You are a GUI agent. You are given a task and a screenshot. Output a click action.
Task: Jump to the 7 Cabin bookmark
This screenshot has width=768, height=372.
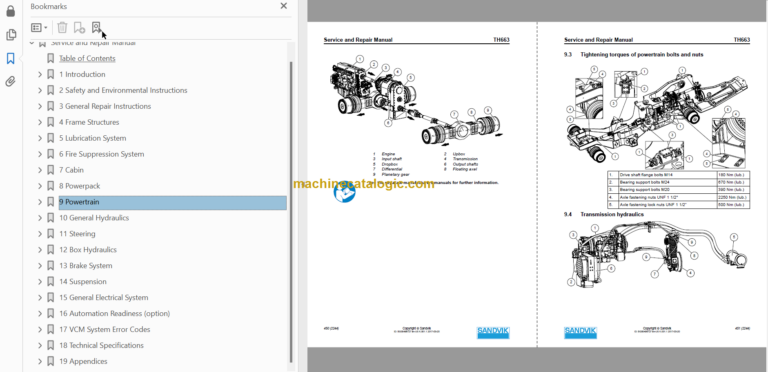[x=71, y=170]
